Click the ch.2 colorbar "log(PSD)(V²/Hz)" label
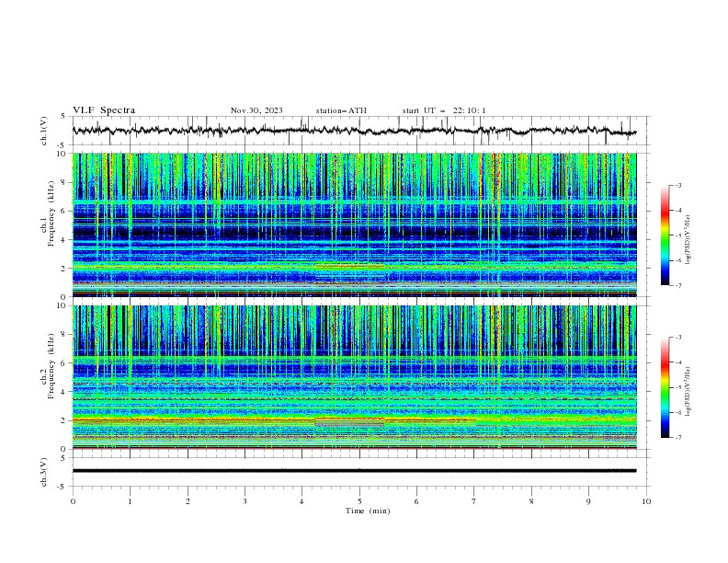Viewport: 728px width, 563px height. [x=688, y=392]
